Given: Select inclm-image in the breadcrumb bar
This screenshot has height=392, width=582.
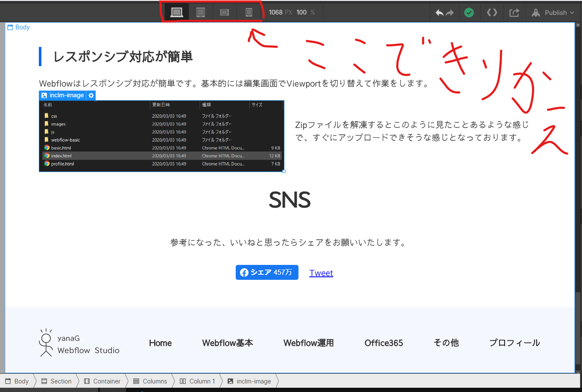Looking at the screenshot, I should (x=249, y=381).
